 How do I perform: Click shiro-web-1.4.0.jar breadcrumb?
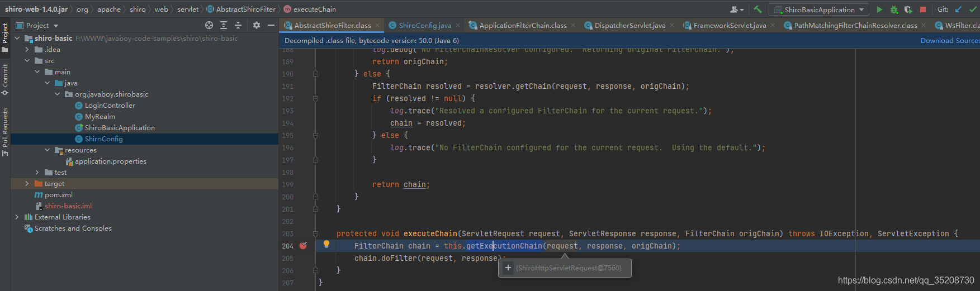click(36, 9)
